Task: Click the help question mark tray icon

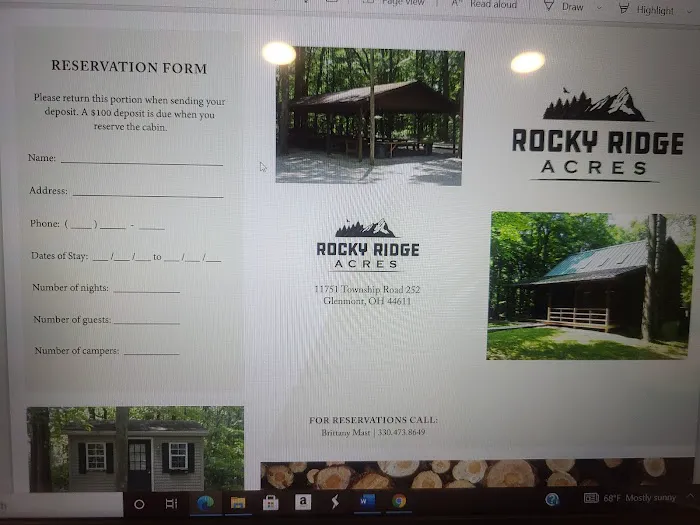Action: click(552, 499)
